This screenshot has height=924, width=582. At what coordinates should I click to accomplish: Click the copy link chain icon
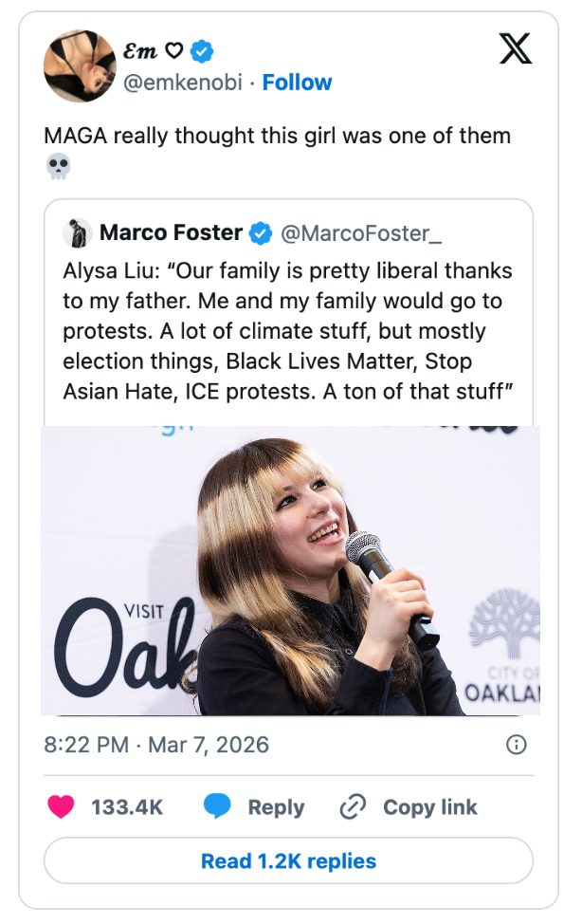(353, 807)
